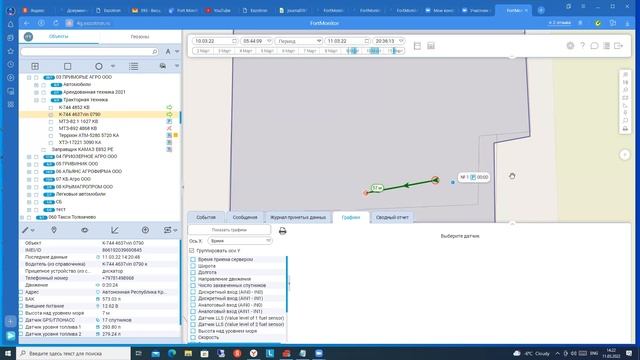Screen dimensions: 640x360
Task: Check the ХТЗ-17221 3090 КА checkbox
Action: [x=51, y=143]
